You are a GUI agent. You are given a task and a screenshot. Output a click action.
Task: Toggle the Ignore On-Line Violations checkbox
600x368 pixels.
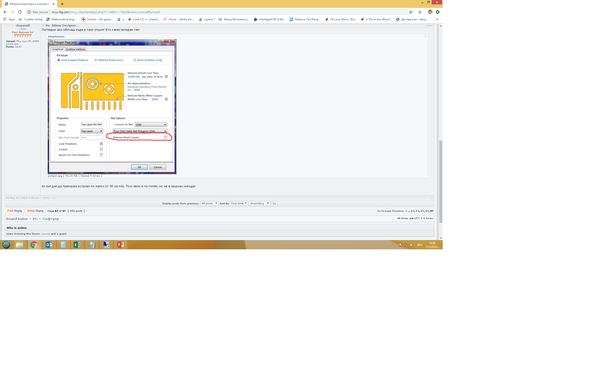tap(101, 155)
